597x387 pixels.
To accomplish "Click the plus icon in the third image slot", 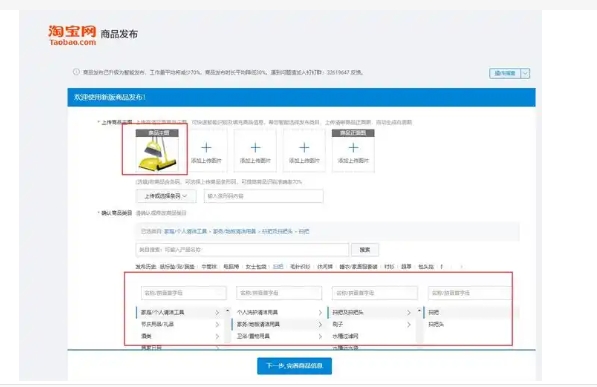I will (255, 147).
